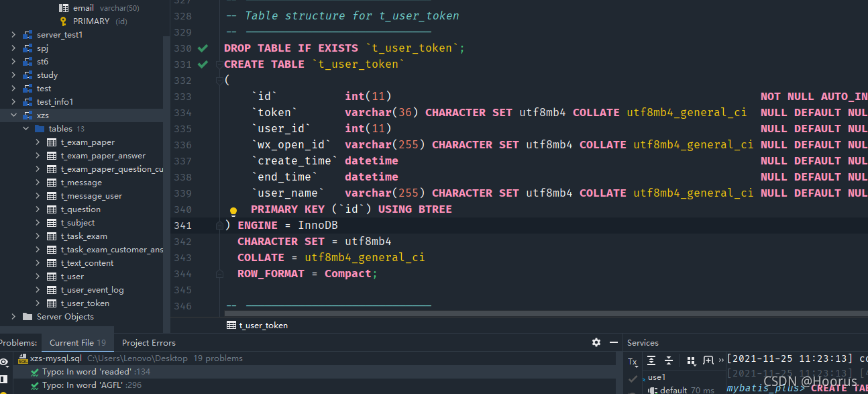Open typo problem for word 'AGFL'

(87, 385)
